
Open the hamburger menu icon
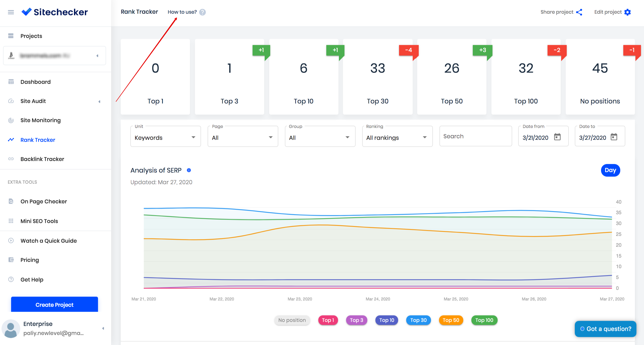[x=11, y=12]
